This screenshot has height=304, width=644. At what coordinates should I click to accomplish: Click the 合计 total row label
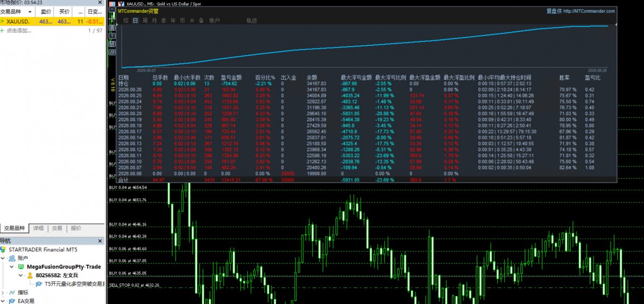tap(123, 180)
